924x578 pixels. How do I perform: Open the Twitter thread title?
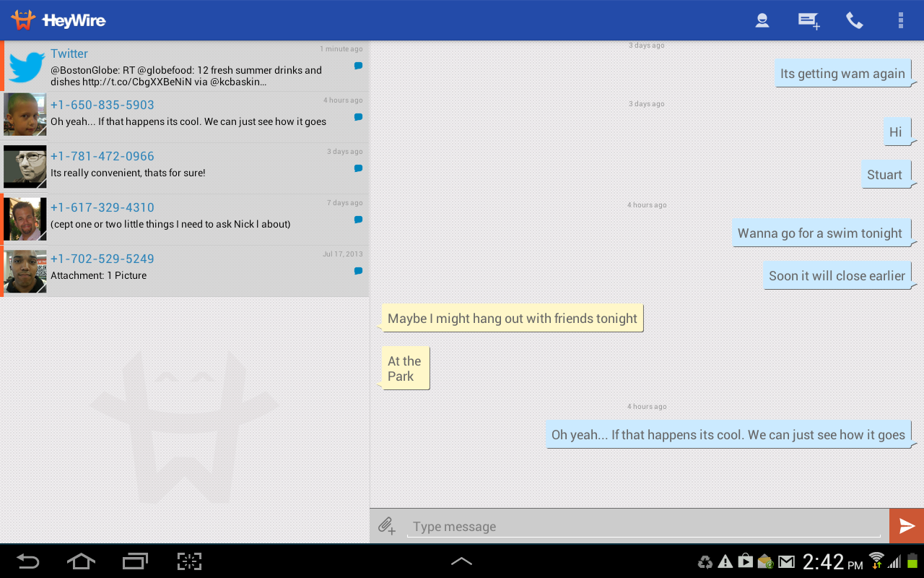pyautogui.click(x=69, y=53)
